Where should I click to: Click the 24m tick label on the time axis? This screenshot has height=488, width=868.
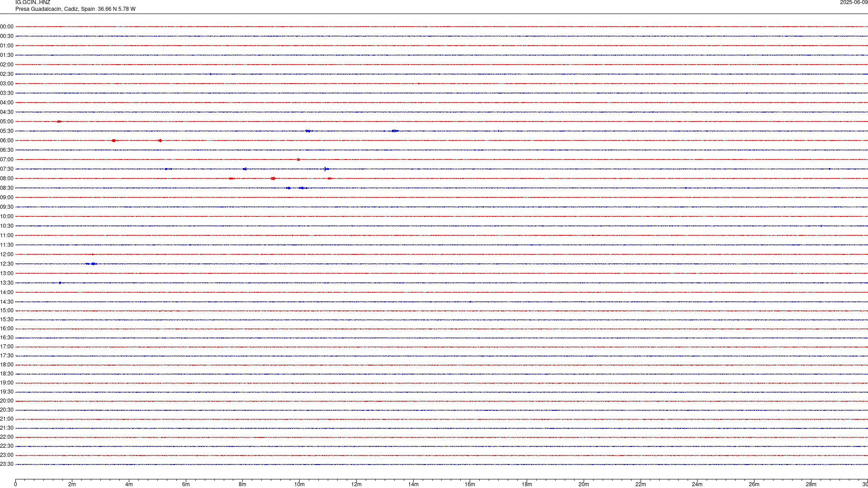click(697, 484)
